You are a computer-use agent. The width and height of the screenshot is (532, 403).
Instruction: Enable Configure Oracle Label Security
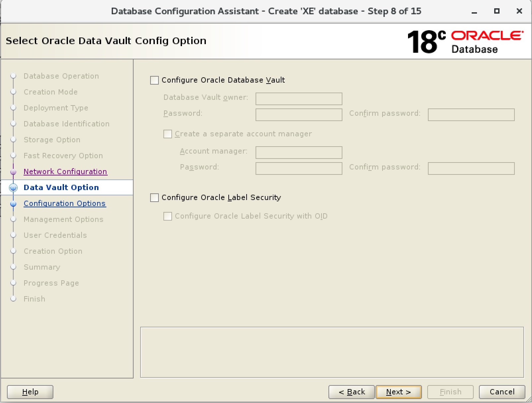coord(154,197)
